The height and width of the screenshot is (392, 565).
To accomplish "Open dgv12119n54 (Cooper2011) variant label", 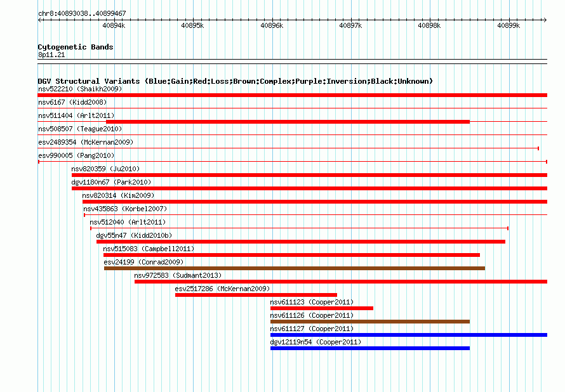I will point(316,342).
